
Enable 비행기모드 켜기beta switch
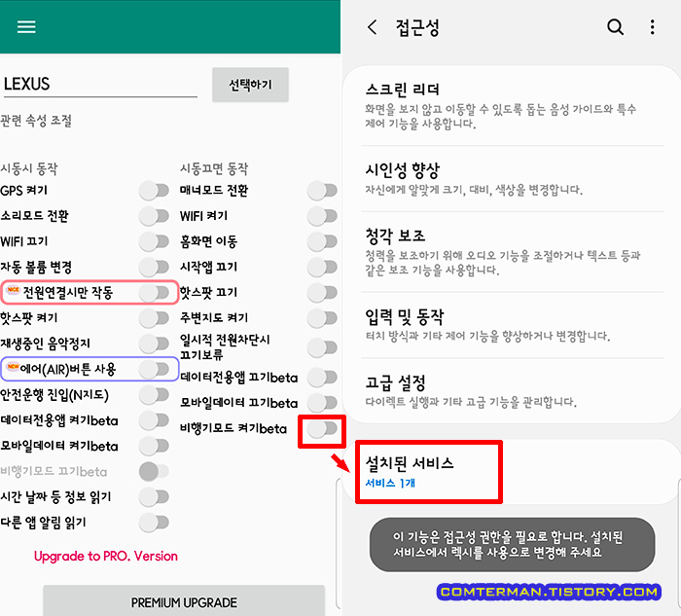point(322,429)
